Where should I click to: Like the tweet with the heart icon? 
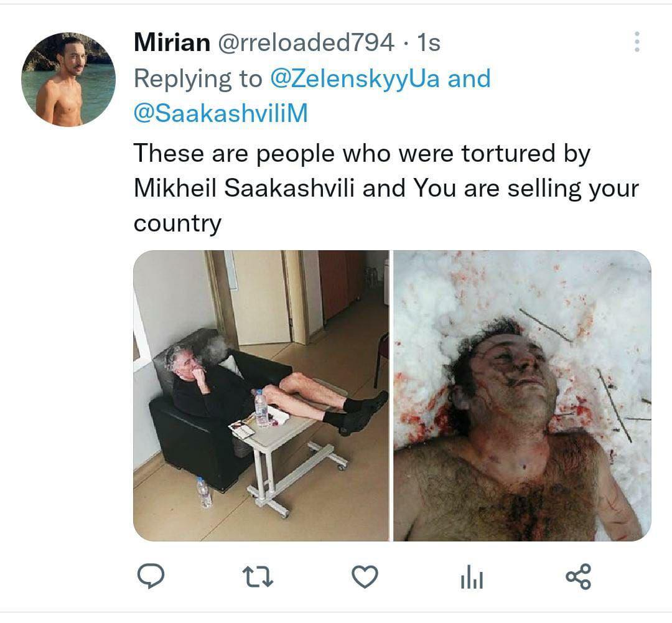pos(365,577)
